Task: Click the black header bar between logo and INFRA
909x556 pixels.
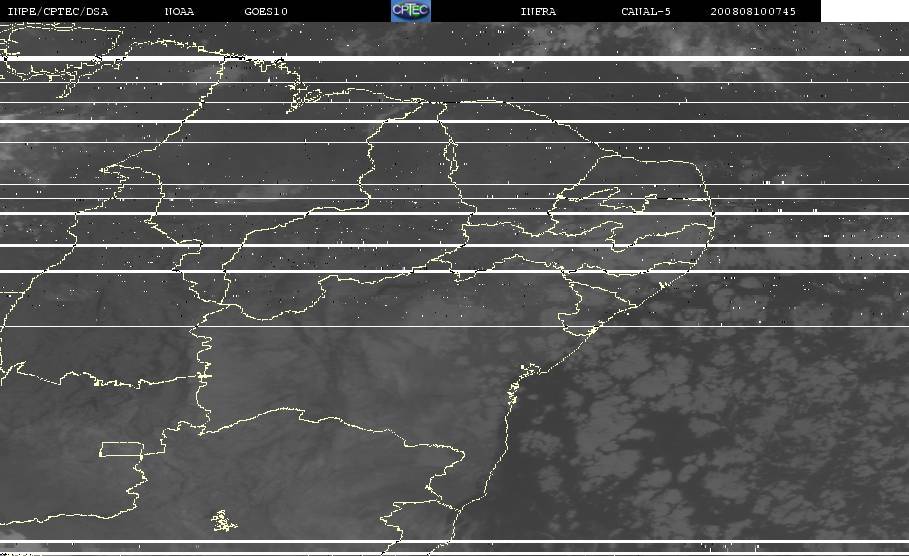Action: point(475,11)
